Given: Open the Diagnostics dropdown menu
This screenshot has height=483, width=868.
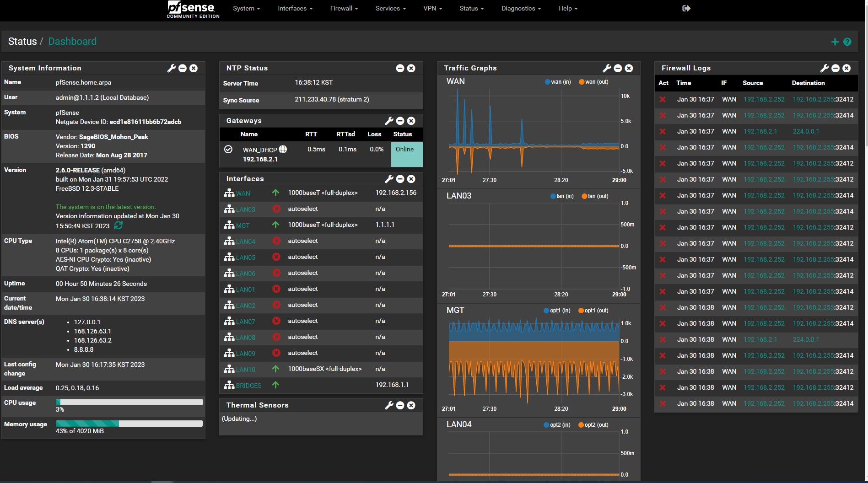Looking at the screenshot, I should click(x=521, y=8).
